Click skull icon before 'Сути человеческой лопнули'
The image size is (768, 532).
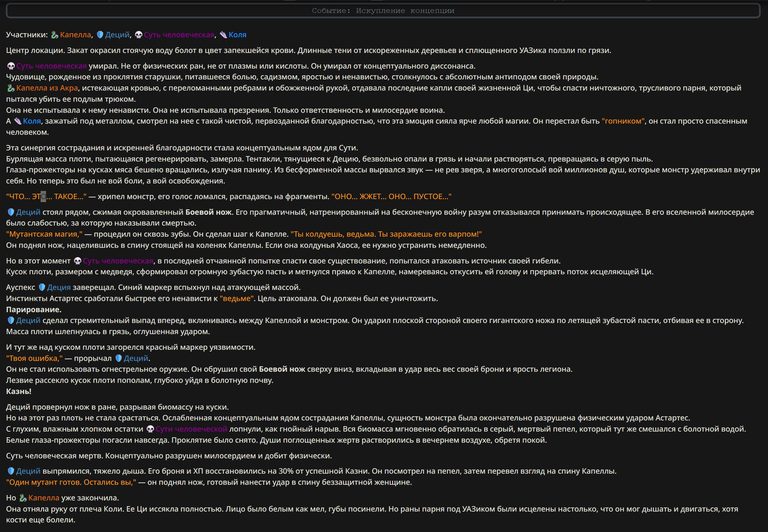pyautogui.click(x=150, y=429)
